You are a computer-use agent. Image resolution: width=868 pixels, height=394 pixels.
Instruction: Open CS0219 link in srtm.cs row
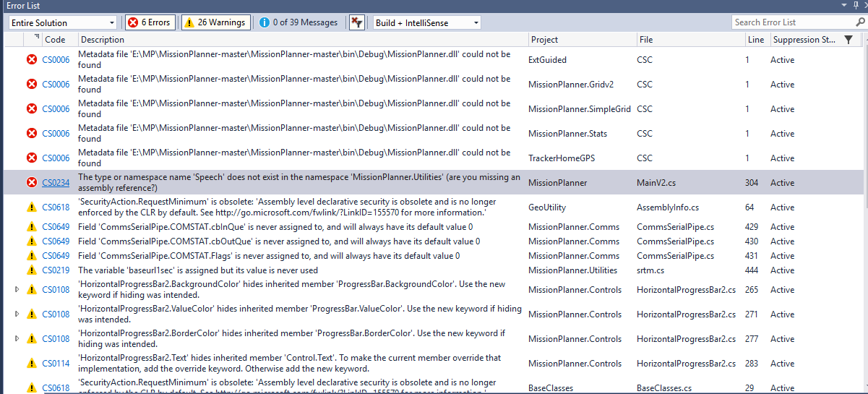click(x=56, y=270)
